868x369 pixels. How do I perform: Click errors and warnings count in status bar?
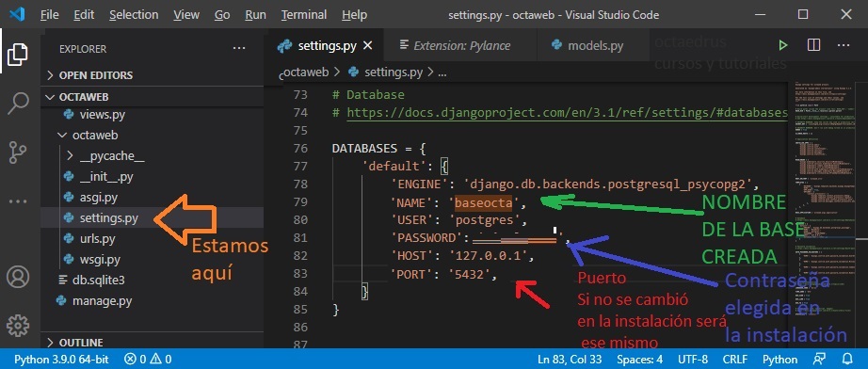(148, 359)
